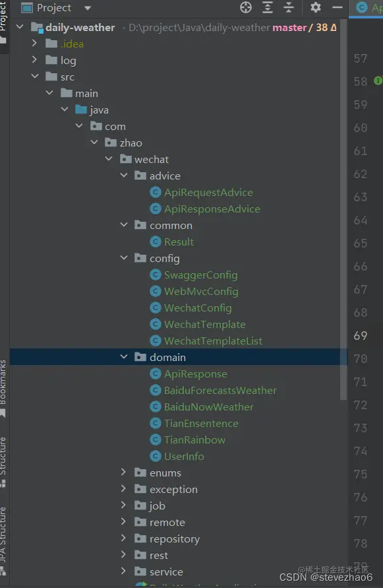Select the SwaggerConfig file name

click(201, 275)
